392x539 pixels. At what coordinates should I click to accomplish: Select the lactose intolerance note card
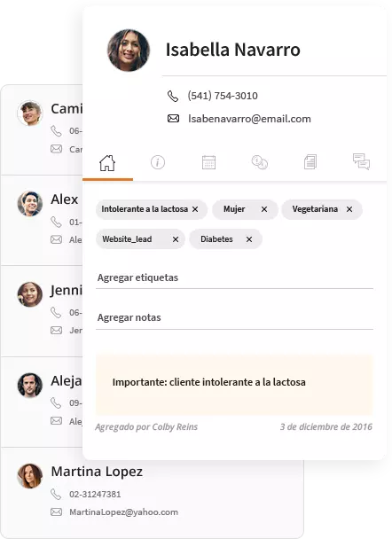[x=234, y=385]
